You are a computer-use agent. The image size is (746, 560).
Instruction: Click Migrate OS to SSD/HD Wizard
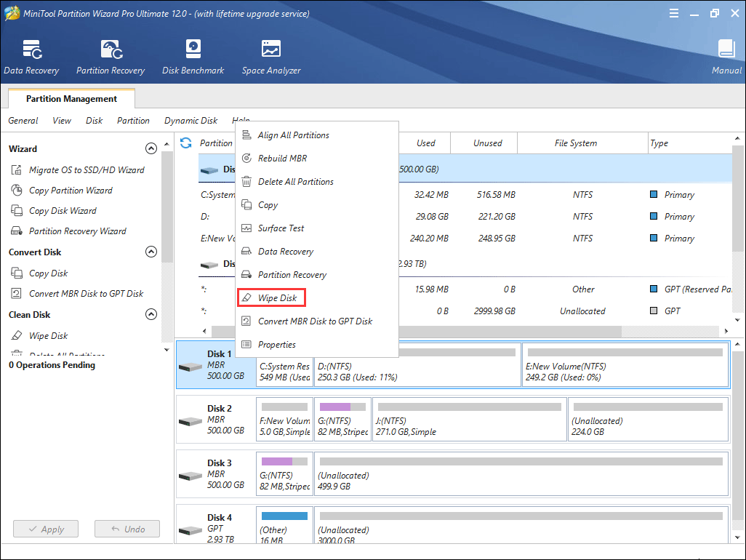pos(86,170)
